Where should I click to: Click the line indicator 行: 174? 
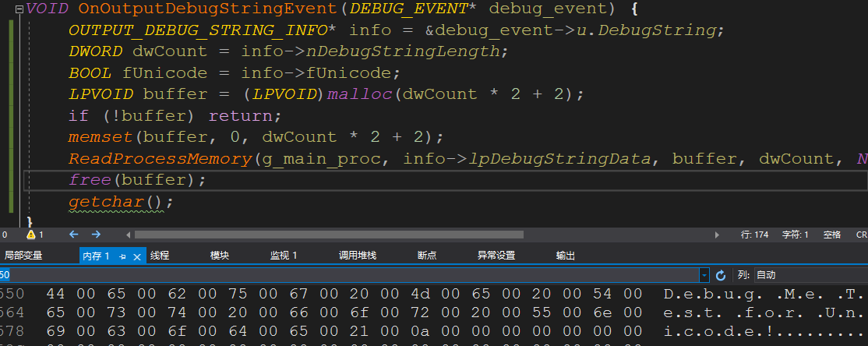(x=754, y=235)
